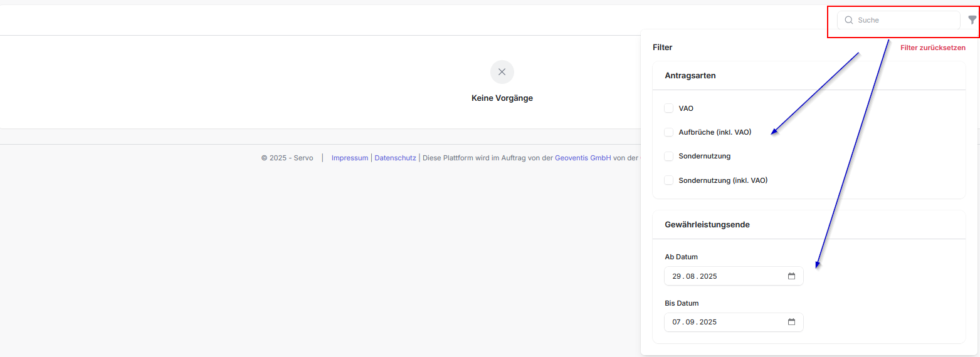Open the Impressum link
Viewport: 980px width, 357px height.
pyautogui.click(x=349, y=158)
